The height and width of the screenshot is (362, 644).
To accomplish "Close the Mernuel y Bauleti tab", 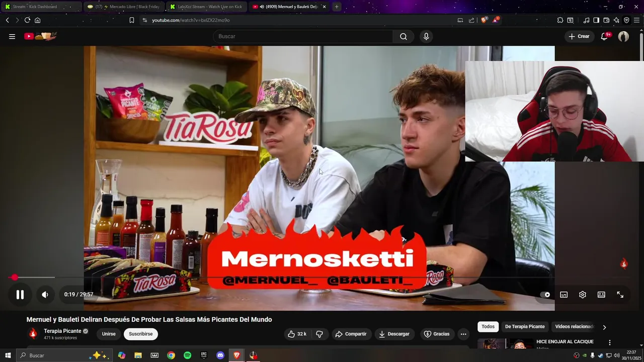I will [x=324, y=7].
